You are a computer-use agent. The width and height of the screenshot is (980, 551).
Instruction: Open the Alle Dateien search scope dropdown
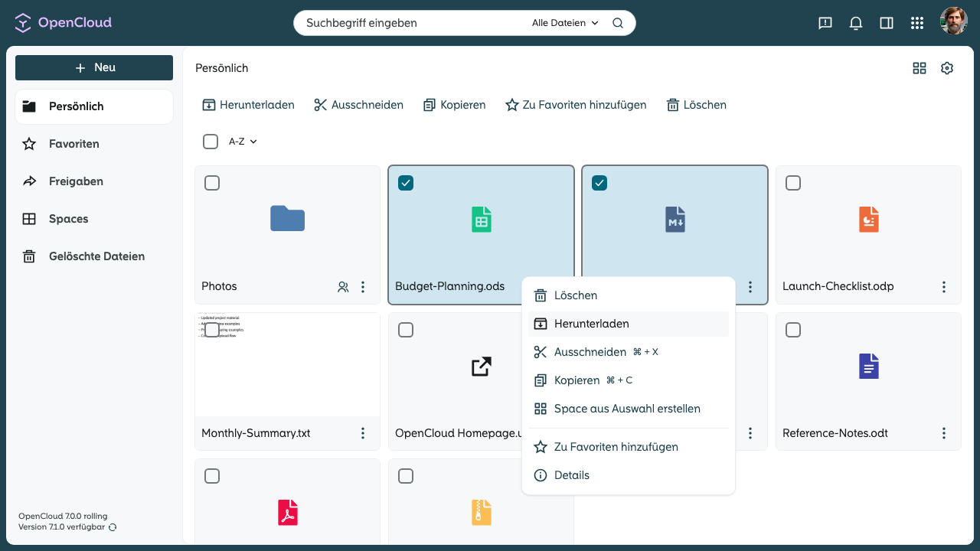(565, 23)
